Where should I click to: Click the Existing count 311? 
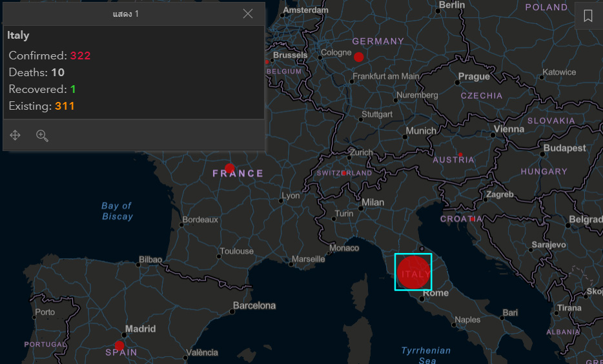tap(65, 106)
